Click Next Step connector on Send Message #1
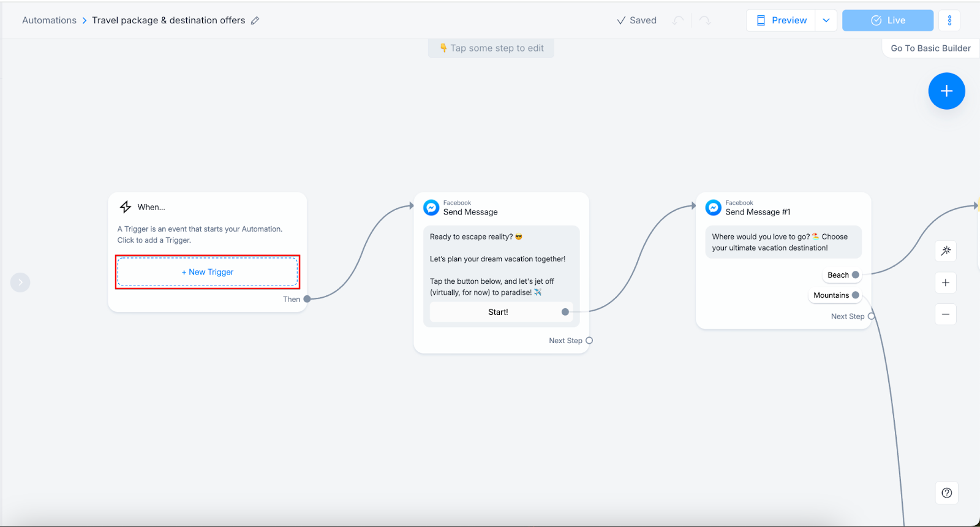Image resolution: width=980 pixels, height=527 pixels. click(871, 316)
